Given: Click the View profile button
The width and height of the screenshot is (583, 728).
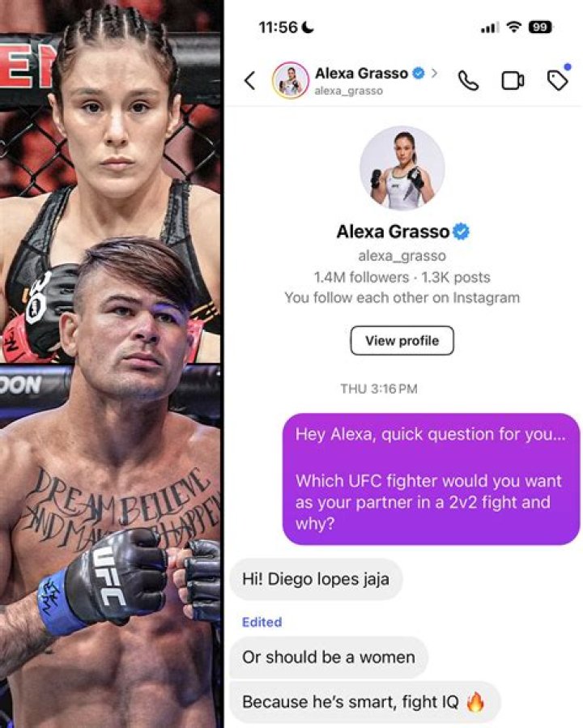Looking at the screenshot, I should click(x=402, y=340).
